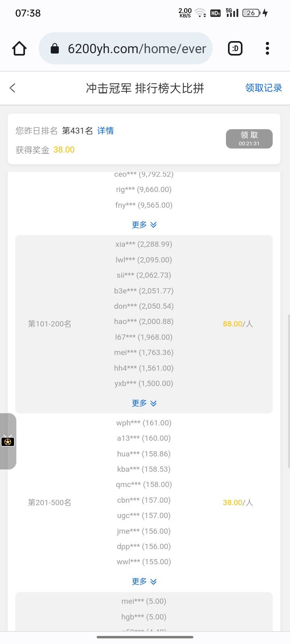Tap the URL address bar

point(137,49)
